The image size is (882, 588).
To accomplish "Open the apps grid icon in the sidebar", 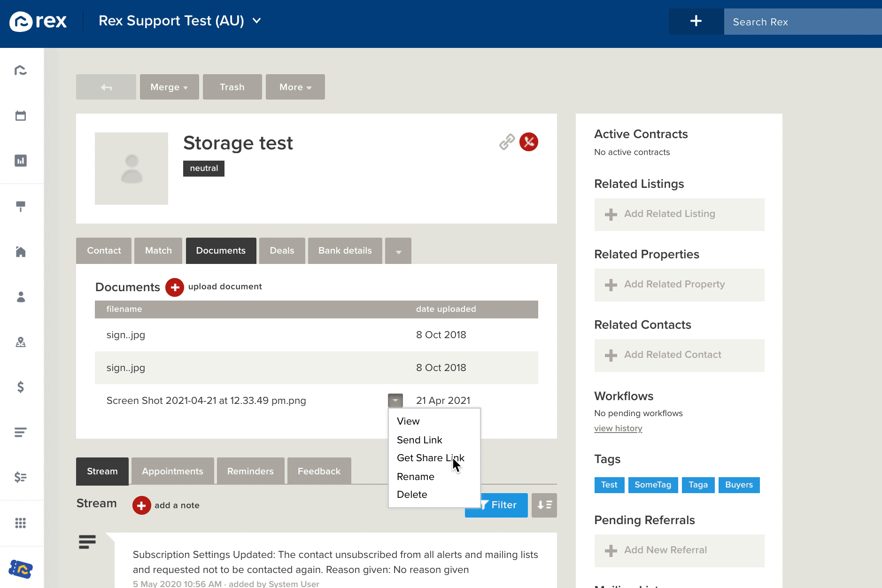I will coord(21,523).
